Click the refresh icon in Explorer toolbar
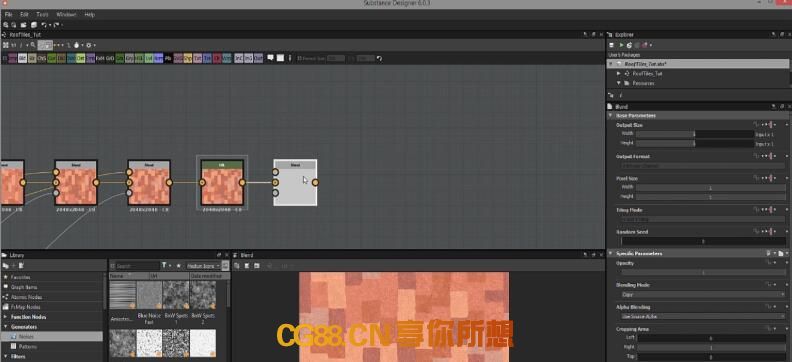792x362 pixels. coord(629,45)
